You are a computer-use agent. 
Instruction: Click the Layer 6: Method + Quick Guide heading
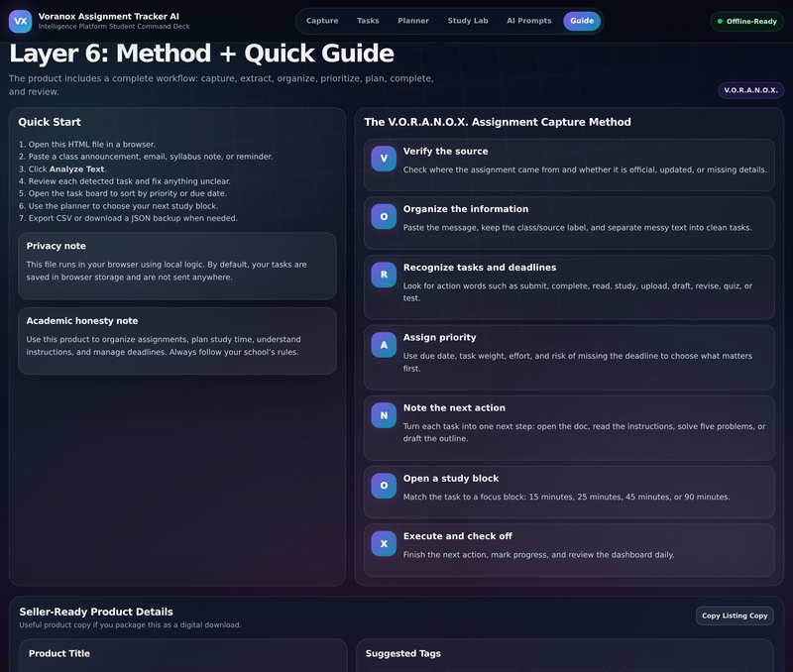coord(201,54)
